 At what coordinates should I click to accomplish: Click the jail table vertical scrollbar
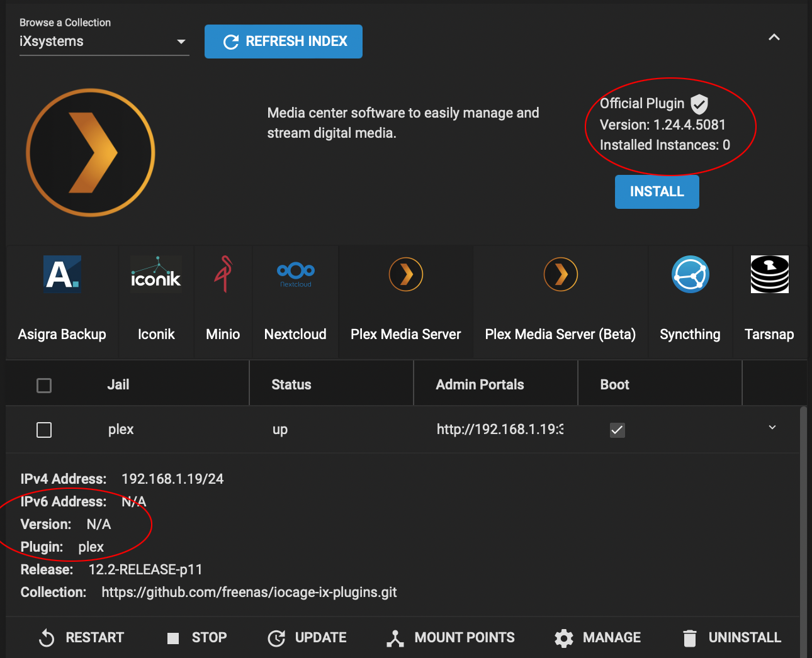click(x=803, y=532)
